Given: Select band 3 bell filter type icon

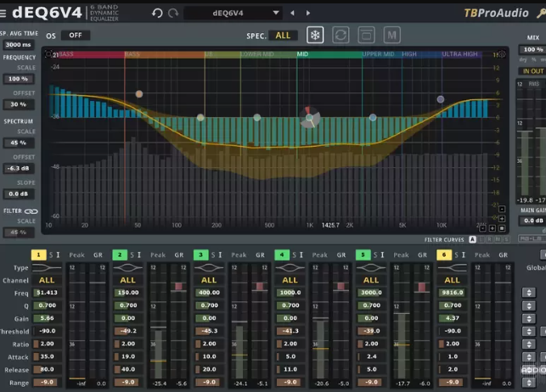Looking at the screenshot, I should pyautogui.click(x=209, y=267).
